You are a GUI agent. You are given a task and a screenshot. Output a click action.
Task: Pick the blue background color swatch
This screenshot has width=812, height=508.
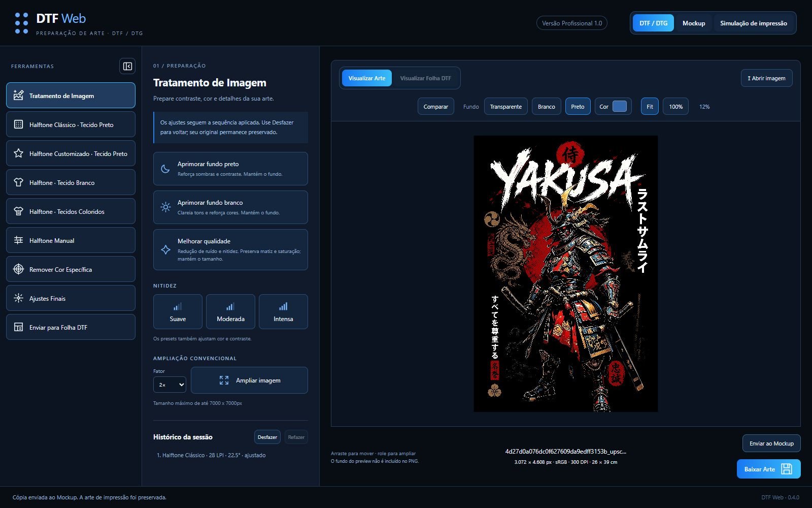[620, 106]
